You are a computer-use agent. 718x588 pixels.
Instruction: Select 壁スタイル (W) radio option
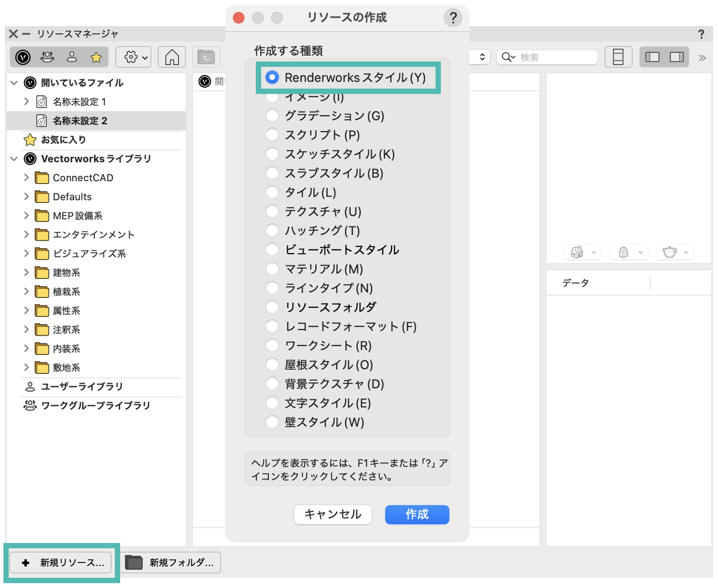pos(272,422)
